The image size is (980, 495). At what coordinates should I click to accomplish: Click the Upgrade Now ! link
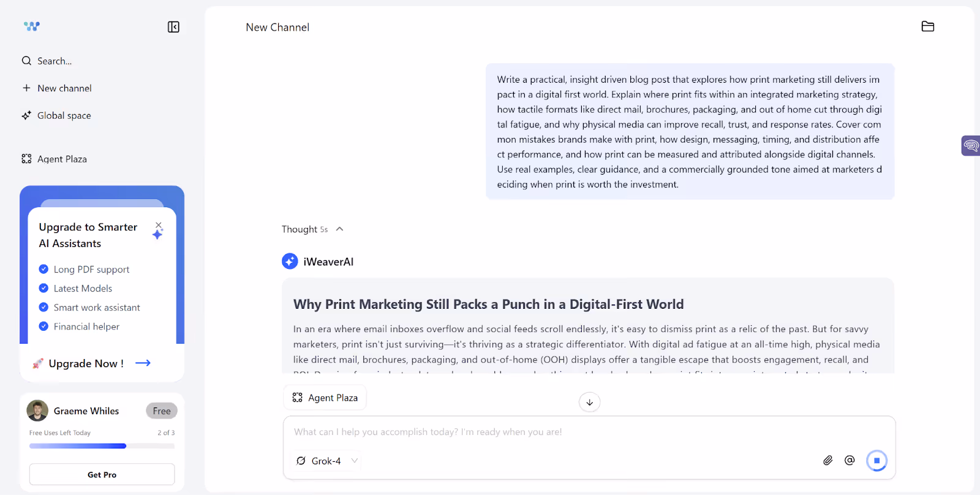tap(86, 363)
